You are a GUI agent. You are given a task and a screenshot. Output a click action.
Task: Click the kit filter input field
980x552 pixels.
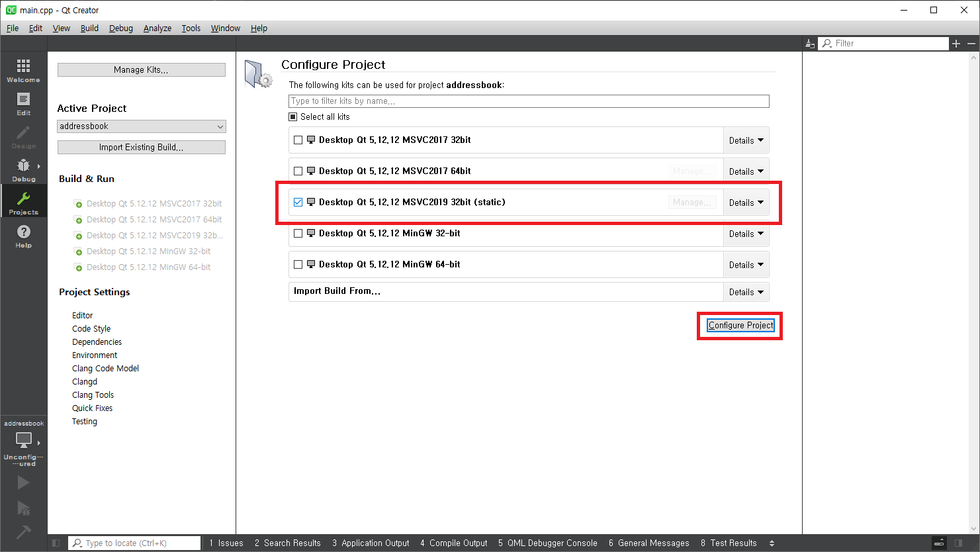click(529, 101)
